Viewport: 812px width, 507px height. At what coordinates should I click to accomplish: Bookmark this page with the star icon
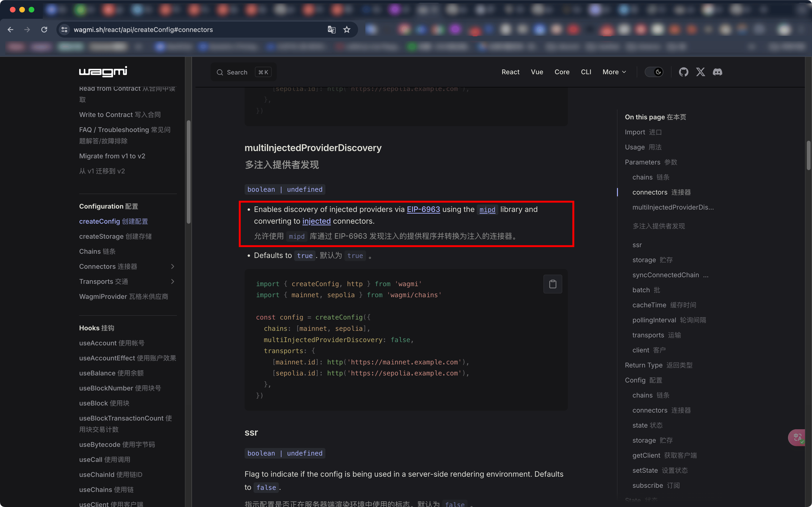(347, 30)
